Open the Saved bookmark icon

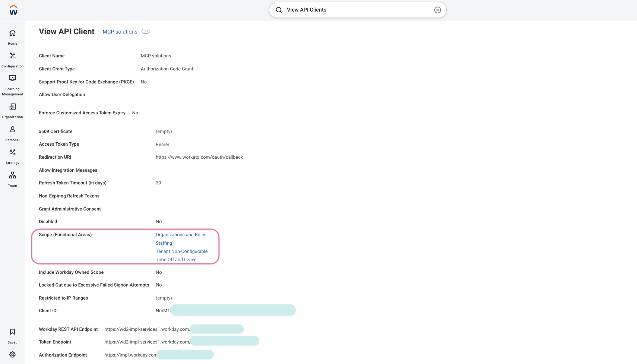pyautogui.click(x=13, y=332)
